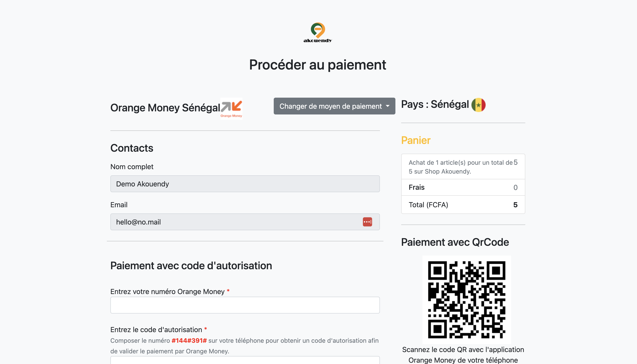The height and width of the screenshot is (364, 637).
Task: Click the authorization code input field
Action: tap(245, 361)
